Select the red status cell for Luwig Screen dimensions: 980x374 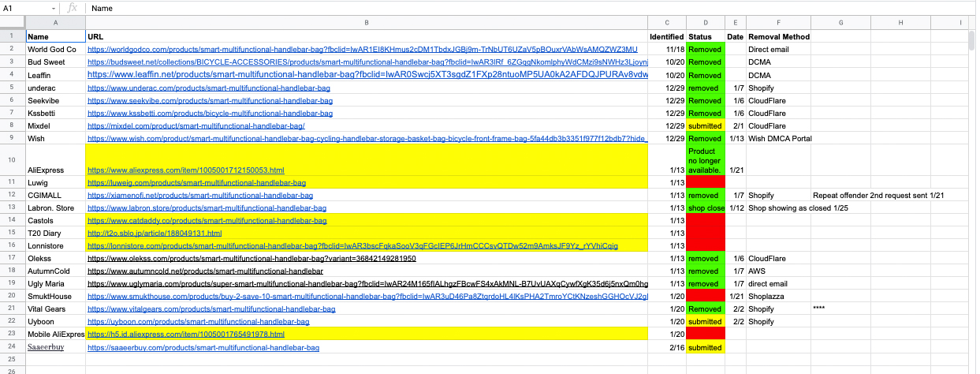click(x=705, y=183)
